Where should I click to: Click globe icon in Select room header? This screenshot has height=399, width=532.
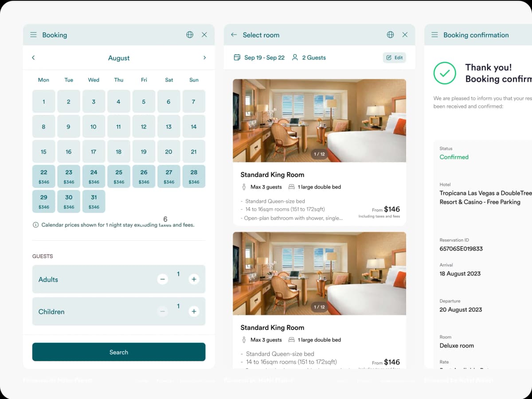pyautogui.click(x=390, y=35)
